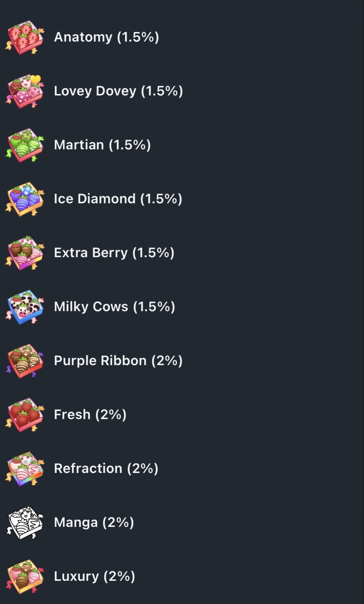Select the "Lovey Dovey (1.5%)" label
Image resolution: width=364 pixels, height=604 pixels.
[x=118, y=91]
